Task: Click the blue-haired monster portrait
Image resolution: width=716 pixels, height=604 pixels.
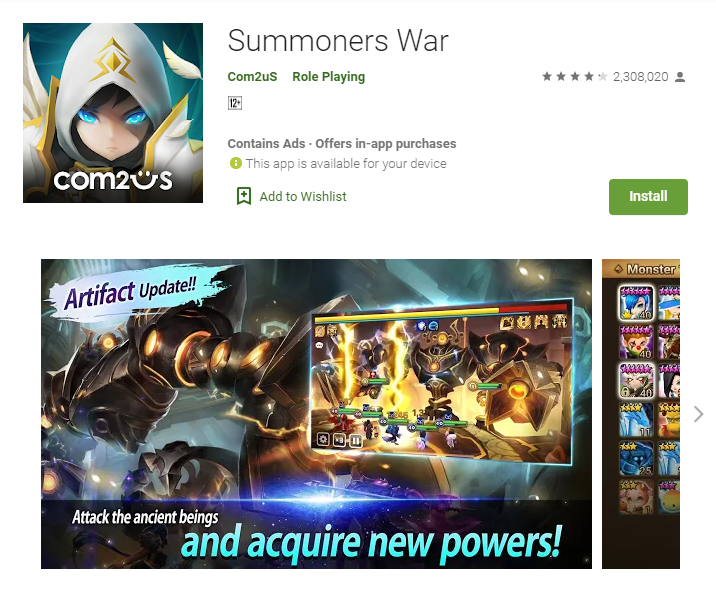Action: click(636, 303)
